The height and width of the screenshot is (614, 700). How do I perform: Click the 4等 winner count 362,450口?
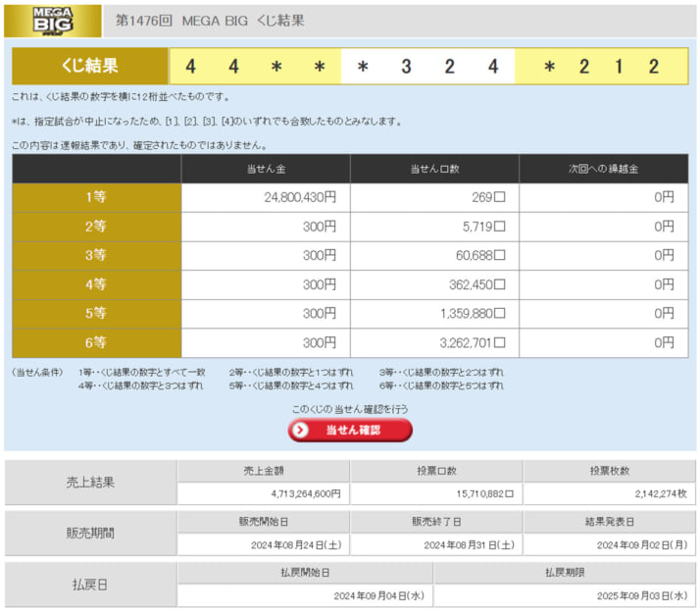pyautogui.click(x=477, y=284)
